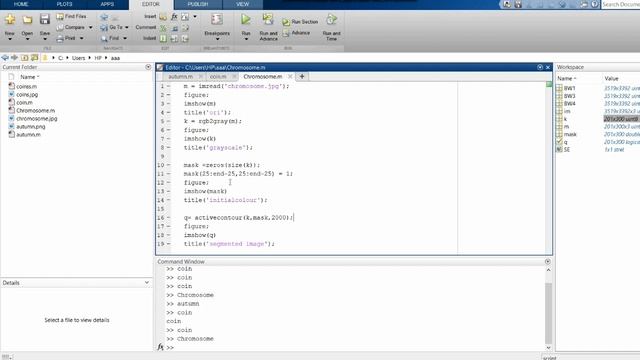The width and height of the screenshot is (640, 360).
Task: Open Current Folder panel actions menu
Action: (x=148, y=67)
